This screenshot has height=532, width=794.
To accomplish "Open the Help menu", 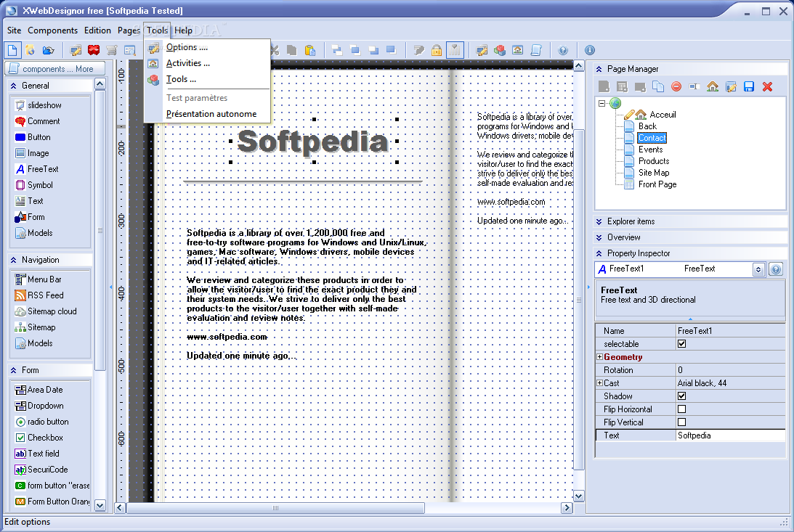I will click(x=183, y=30).
